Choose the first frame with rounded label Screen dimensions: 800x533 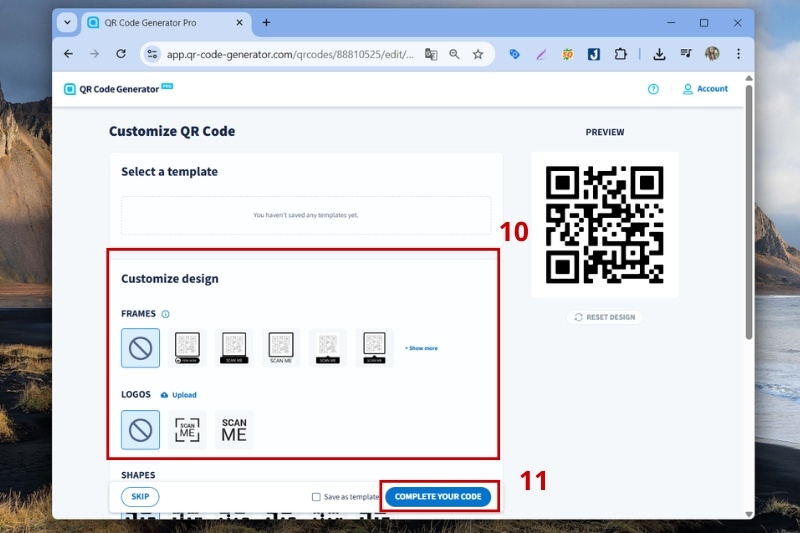click(187, 348)
